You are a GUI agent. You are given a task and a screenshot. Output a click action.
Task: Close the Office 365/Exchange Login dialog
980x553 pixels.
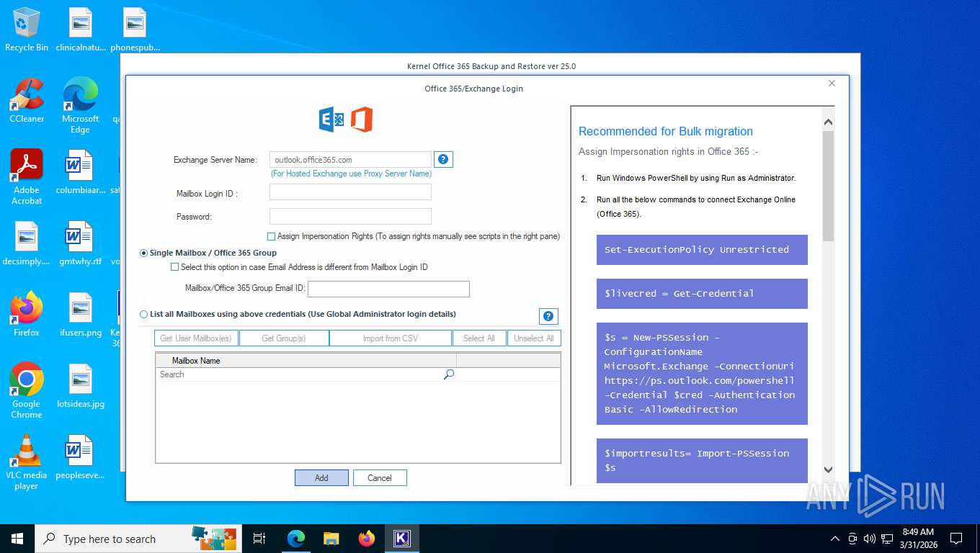click(832, 84)
